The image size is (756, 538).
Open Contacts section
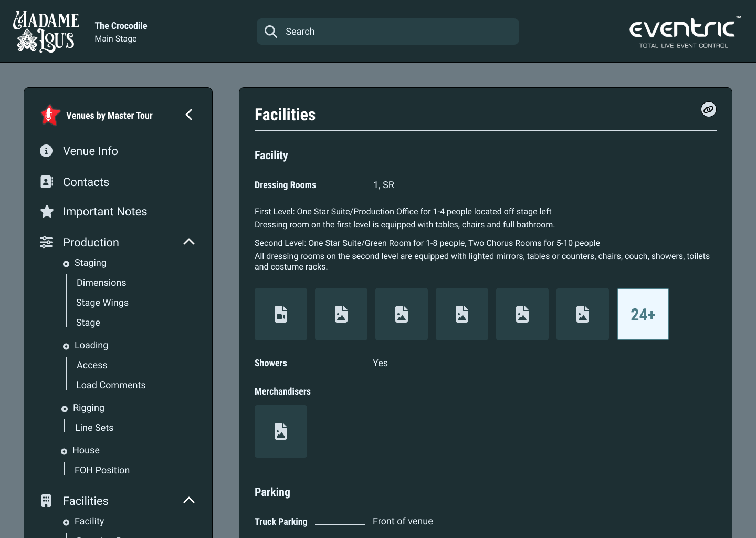click(x=86, y=182)
